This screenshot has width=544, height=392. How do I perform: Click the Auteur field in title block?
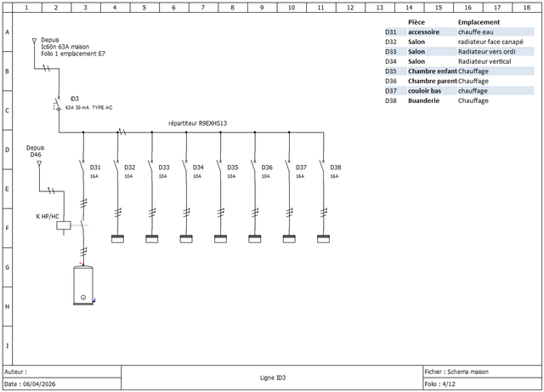(62, 372)
